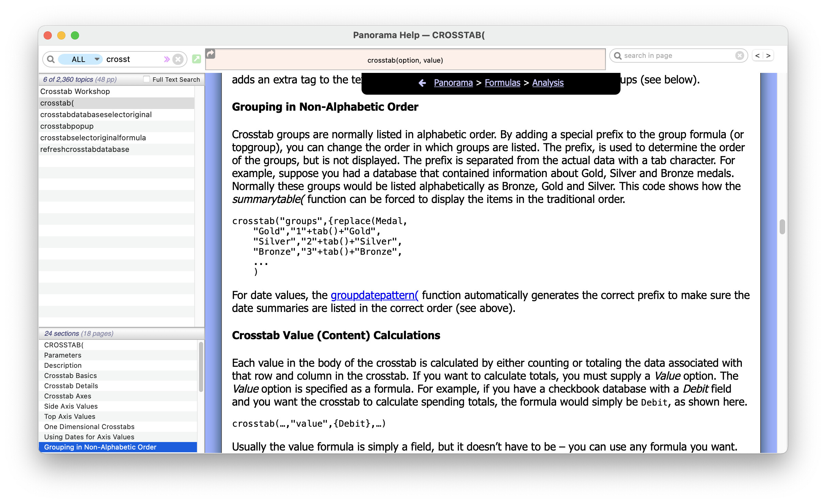Click the help page vertical scrollbar thumb
Viewport: 826px width, 504px height.
pyautogui.click(x=782, y=227)
